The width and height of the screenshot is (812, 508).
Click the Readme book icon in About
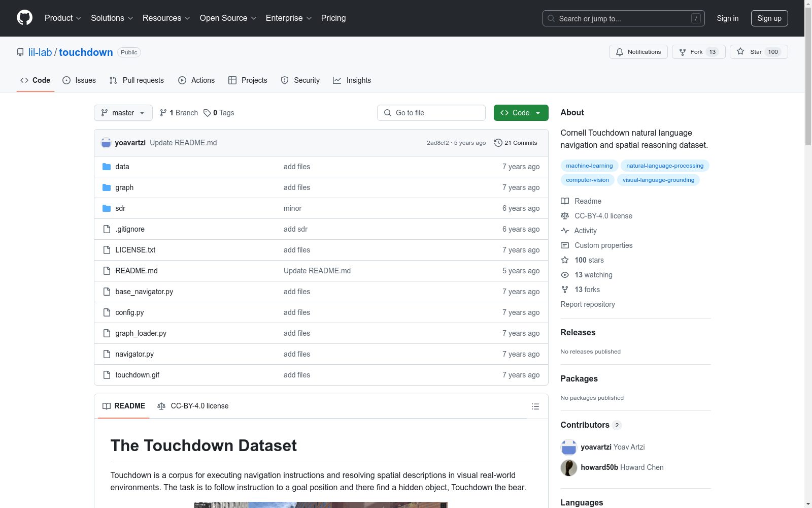click(565, 201)
